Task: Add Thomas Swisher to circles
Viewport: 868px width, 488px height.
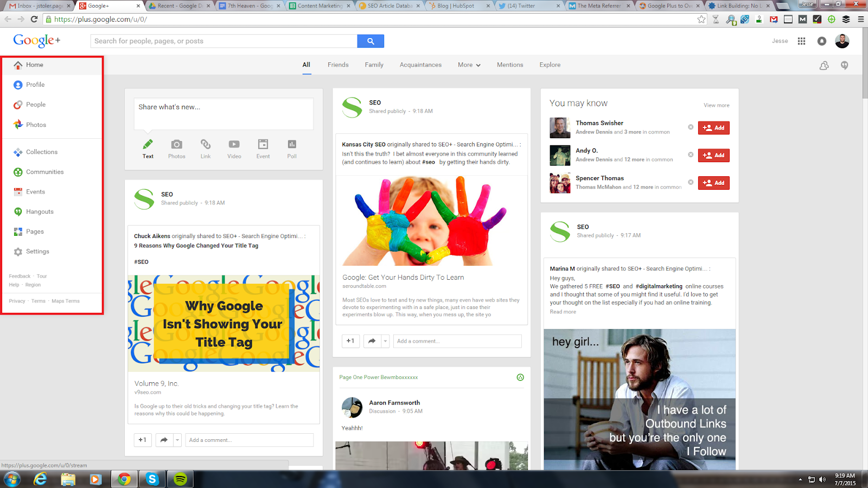Action: (714, 128)
